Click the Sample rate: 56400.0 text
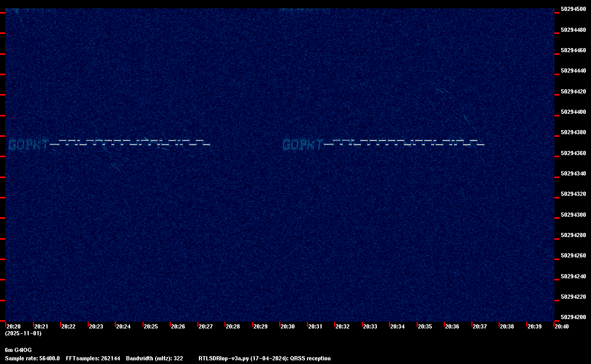 [x=32, y=358]
